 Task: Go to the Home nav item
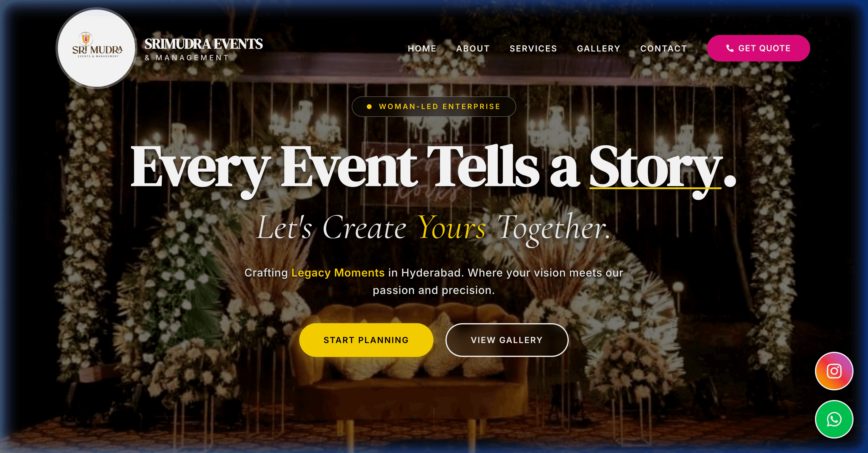coord(422,48)
